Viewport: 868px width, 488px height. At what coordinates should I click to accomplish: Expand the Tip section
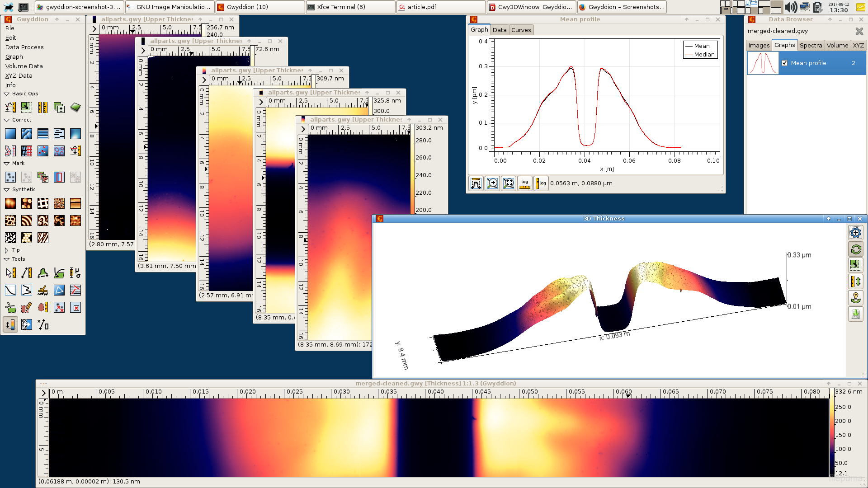6,250
